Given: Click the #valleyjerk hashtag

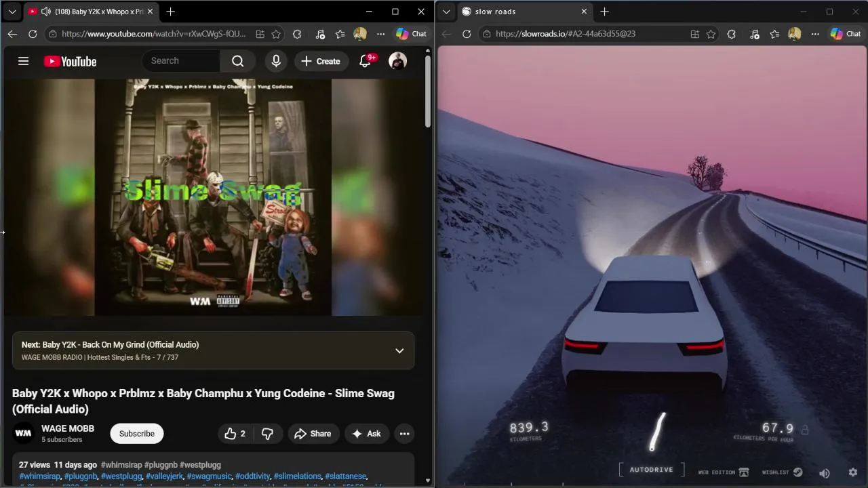Looking at the screenshot, I should [x=164, y=476].
